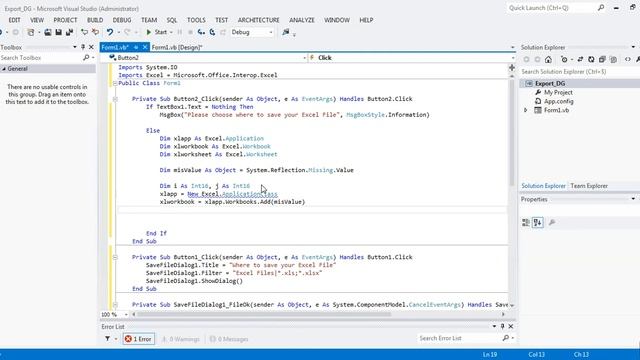Select My Project in Solution Explorer
Image resolution: width=640 pixels, height=360 pixels.
pos(558,93)
